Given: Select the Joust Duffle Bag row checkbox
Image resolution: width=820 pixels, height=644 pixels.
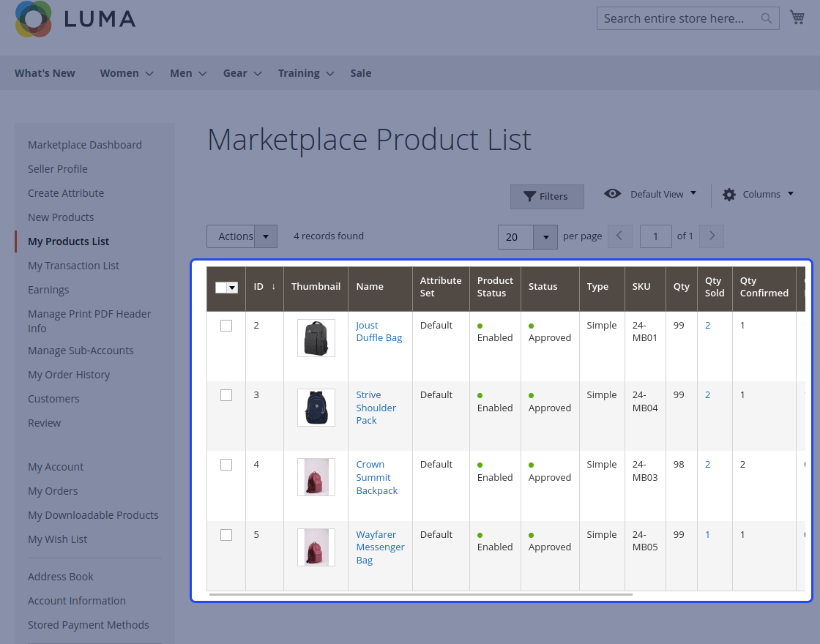Looking at the screenshot, I should [x=226, y=326].
